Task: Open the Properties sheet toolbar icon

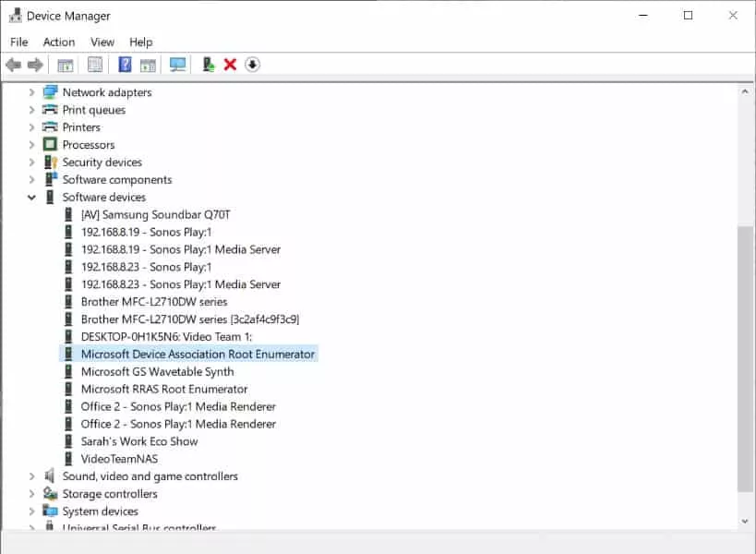Action: pos(95,65)
